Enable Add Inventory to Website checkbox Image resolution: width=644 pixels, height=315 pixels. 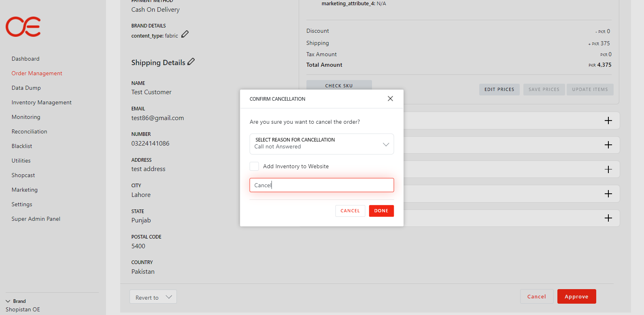coord(254,166)
